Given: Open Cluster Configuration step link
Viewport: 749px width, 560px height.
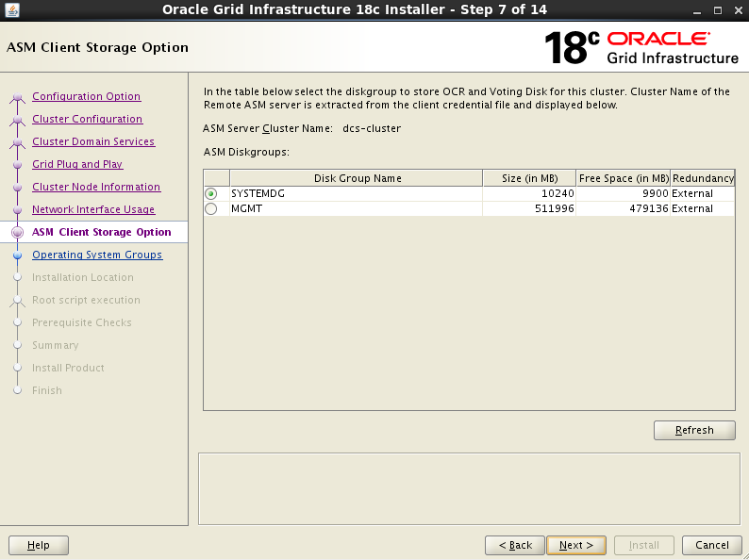Looking at the screenshot, I should pos(88,119).
